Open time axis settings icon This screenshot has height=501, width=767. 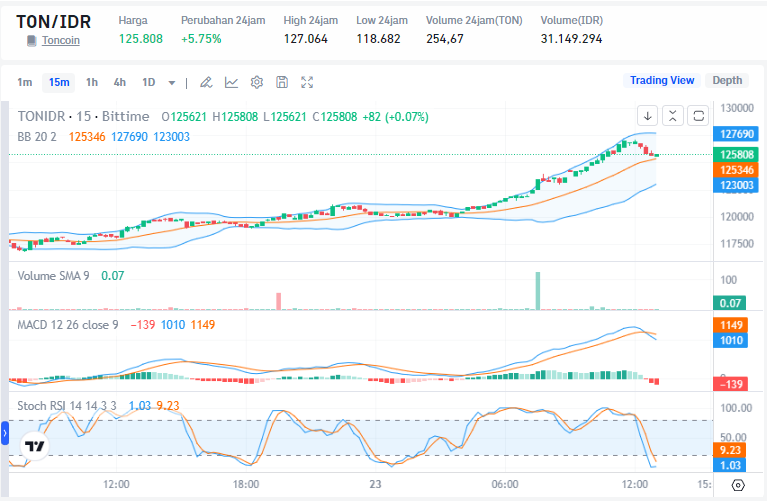pos(738,485)
